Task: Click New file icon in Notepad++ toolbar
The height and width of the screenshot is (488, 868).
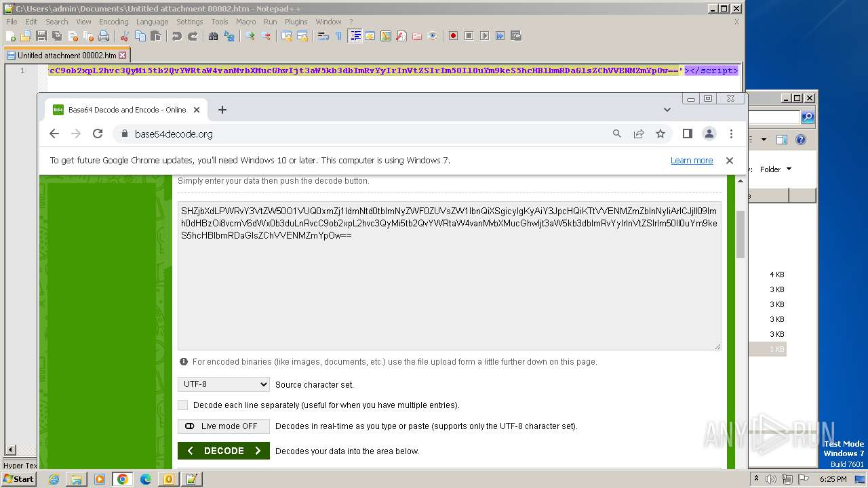Action: [10, 36]
